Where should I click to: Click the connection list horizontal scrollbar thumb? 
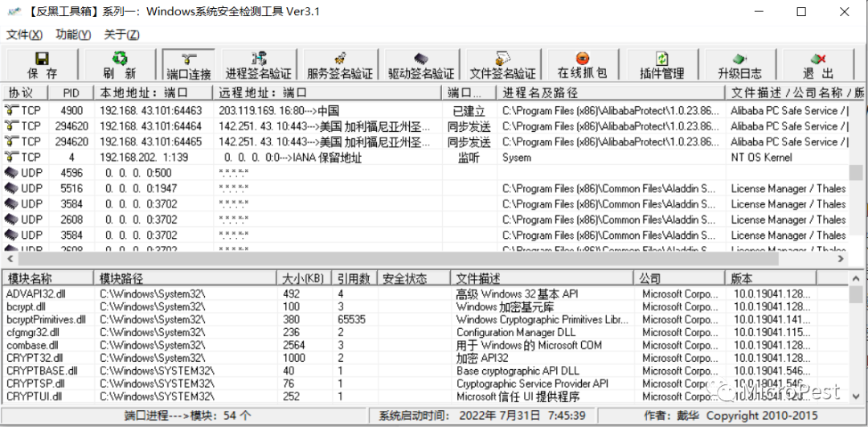(x=398, y=259)
